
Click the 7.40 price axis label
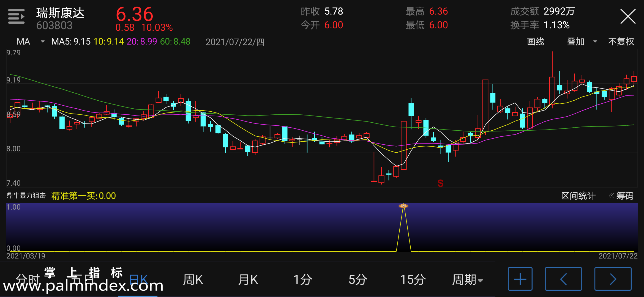coord(13,183)
